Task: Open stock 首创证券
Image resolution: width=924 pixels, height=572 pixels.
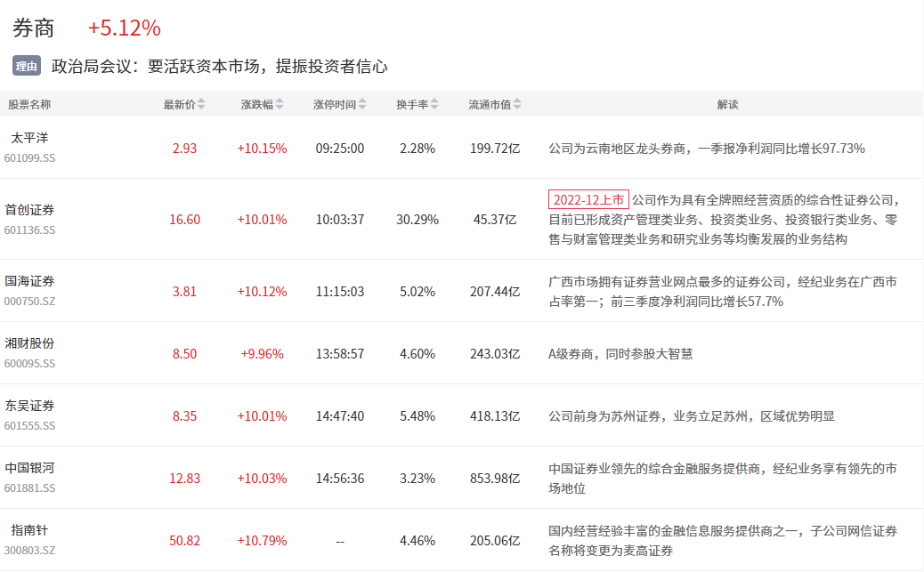Action: coord(29,210)
